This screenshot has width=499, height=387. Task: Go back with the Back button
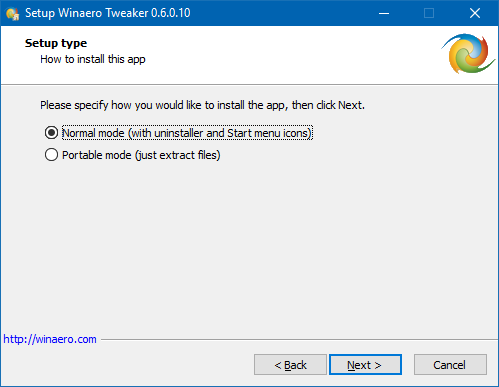point(290,365)
